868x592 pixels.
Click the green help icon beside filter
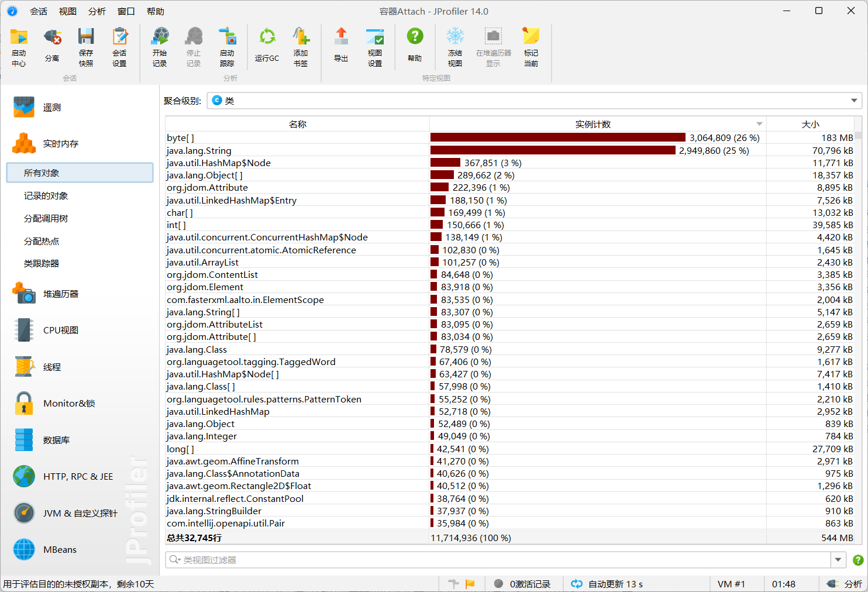point(858,560)
